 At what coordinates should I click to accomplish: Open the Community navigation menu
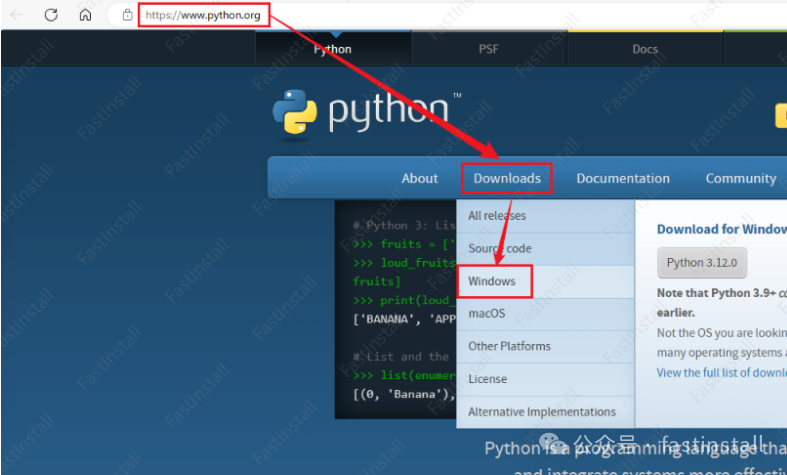741,178
